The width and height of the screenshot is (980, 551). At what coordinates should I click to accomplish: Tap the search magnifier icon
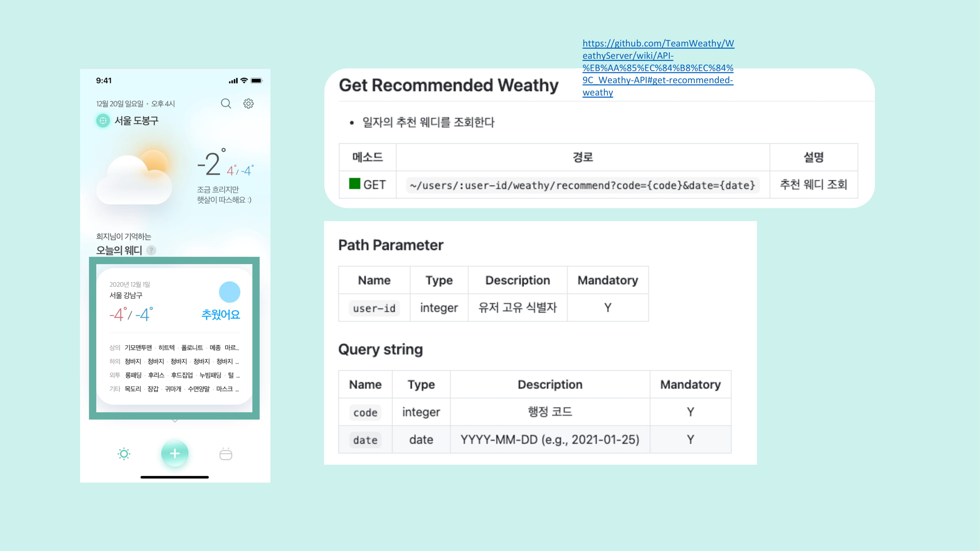[x=226, y=104]
